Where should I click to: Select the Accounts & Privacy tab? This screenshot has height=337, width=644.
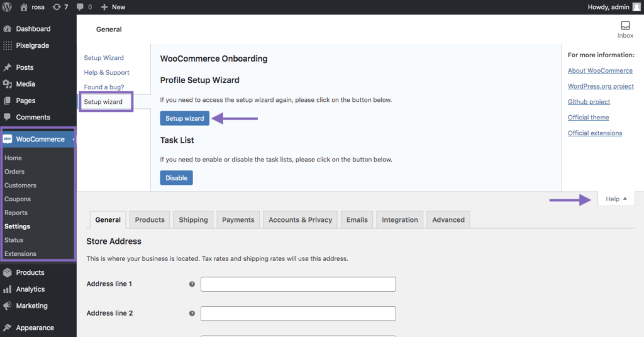point(300,219)
